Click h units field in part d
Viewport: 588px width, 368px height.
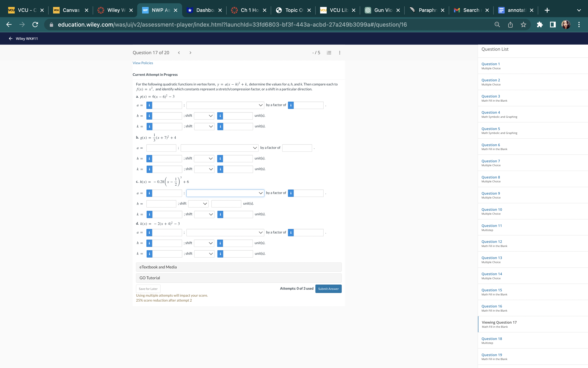click(x=238, y=243)
